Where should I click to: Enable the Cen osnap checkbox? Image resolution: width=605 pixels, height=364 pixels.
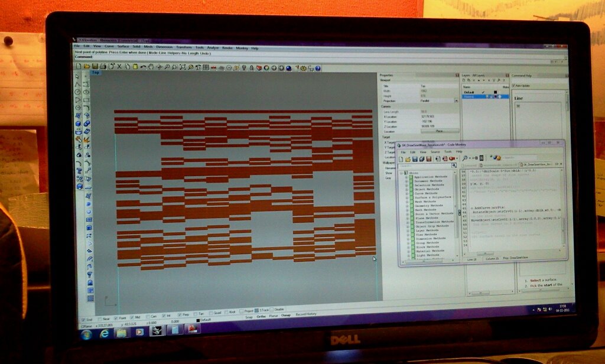pyautogui.click(x=147, y=316)
